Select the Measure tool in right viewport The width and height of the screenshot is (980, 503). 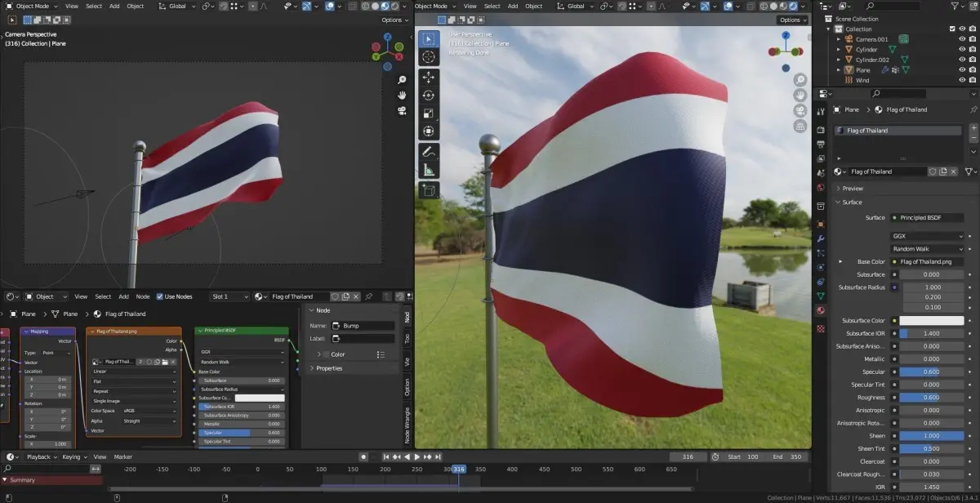[x=429, y=171]
